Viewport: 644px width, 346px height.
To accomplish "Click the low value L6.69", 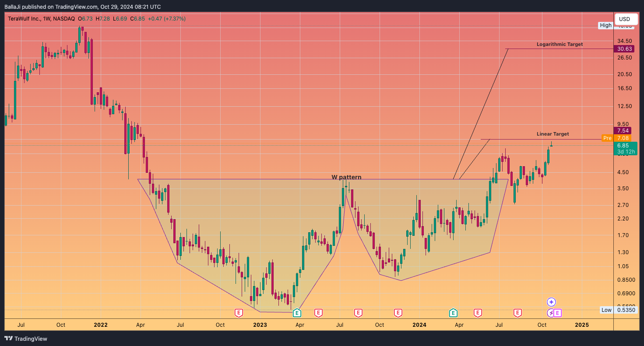I will coord(120,19).
